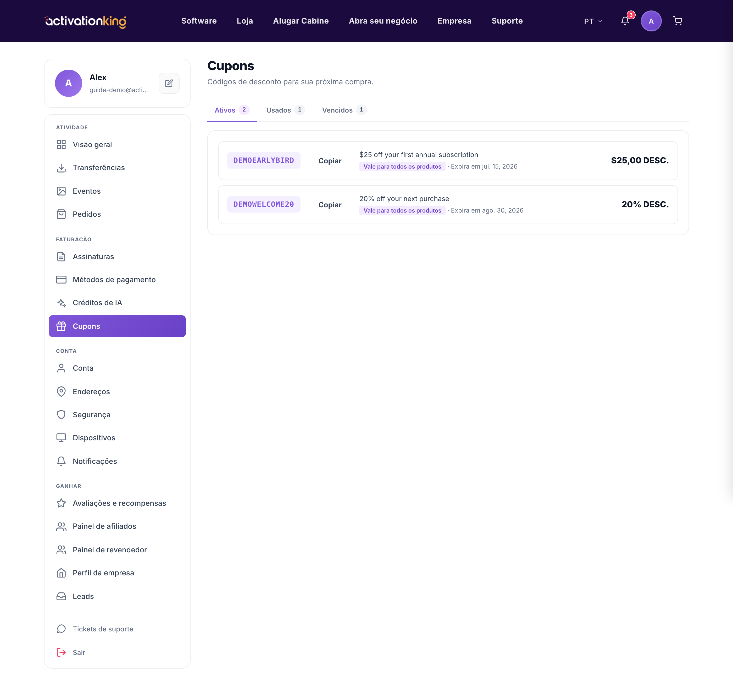Viewport: 733px width, 700px height.
Task: Copy the DEMOEARLYBIRD coupon code
Action: [330, 161]
